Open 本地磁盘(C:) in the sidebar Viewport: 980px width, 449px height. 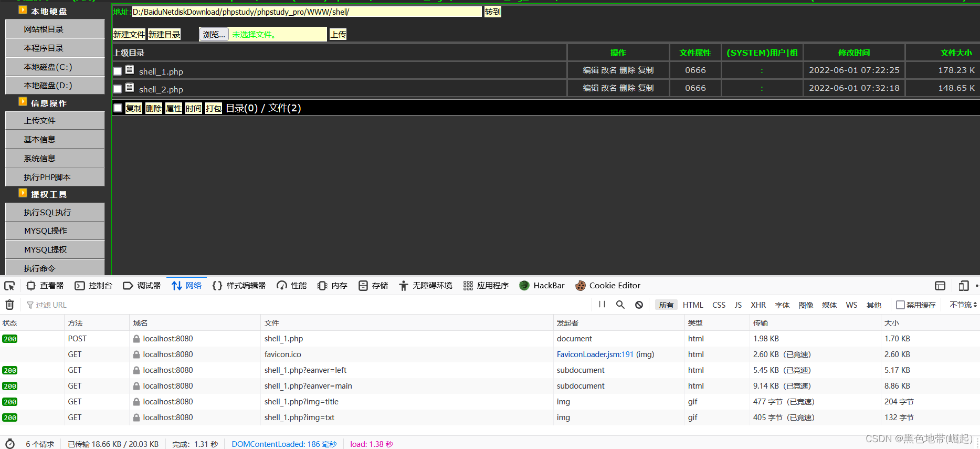click(55, 67)
